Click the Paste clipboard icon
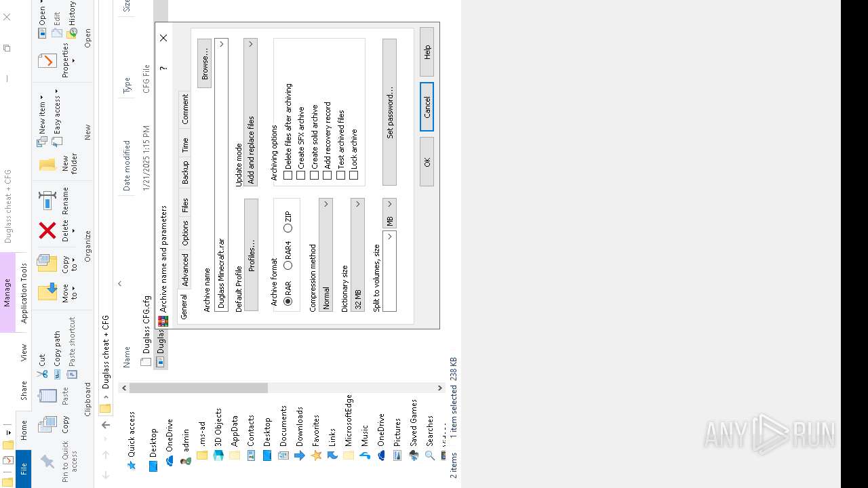This screenshot has width=868, height=488. [x=47, y=396]
